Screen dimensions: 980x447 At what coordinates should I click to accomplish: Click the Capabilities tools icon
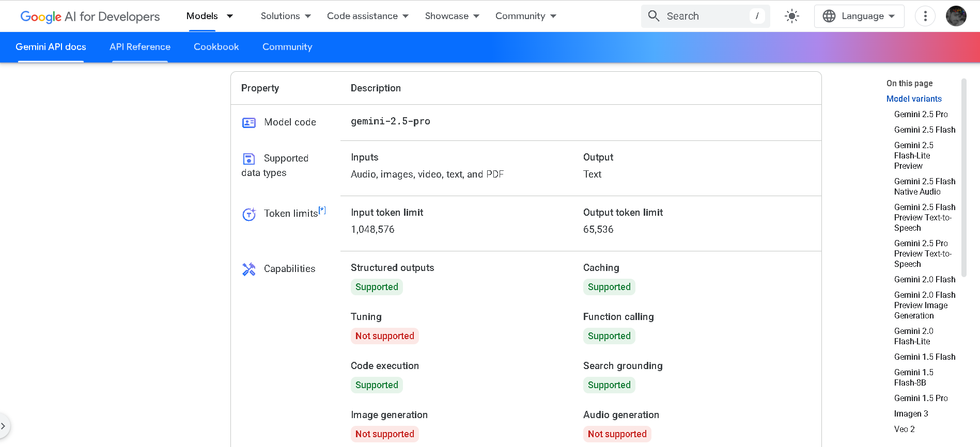coord(249,269)
